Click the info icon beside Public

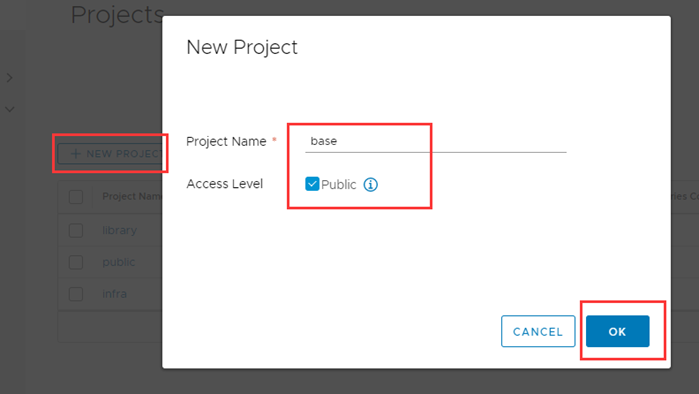[370, 185]
